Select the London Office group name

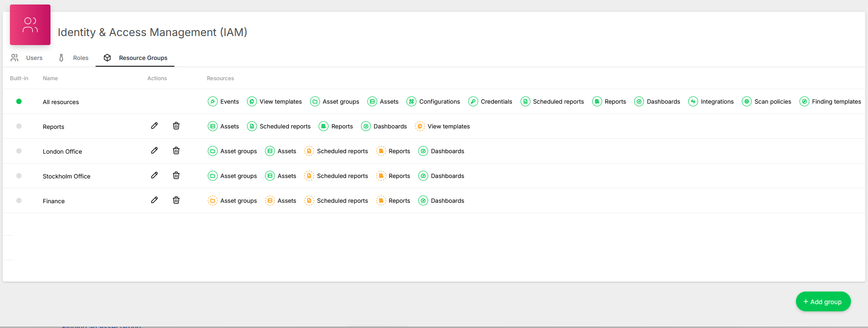pos(62,152)
